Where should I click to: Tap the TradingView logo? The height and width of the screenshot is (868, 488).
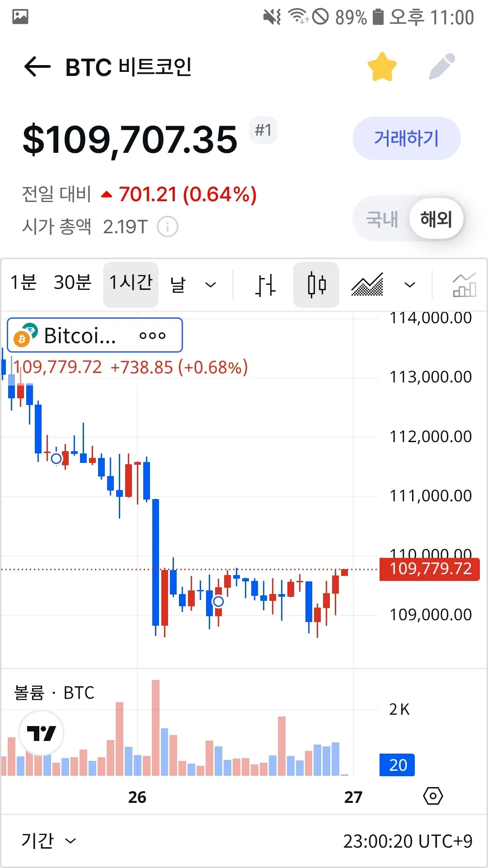point(41,733)
